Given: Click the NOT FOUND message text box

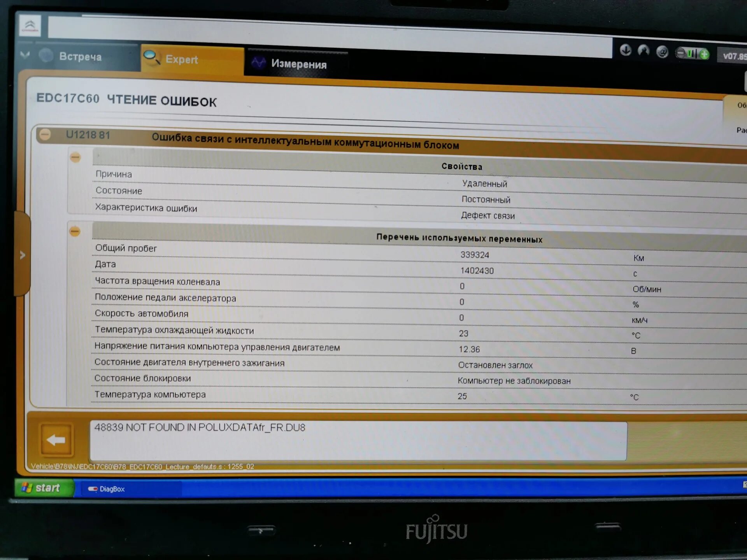Looking at the screenshot, I should tap(358, 440).
